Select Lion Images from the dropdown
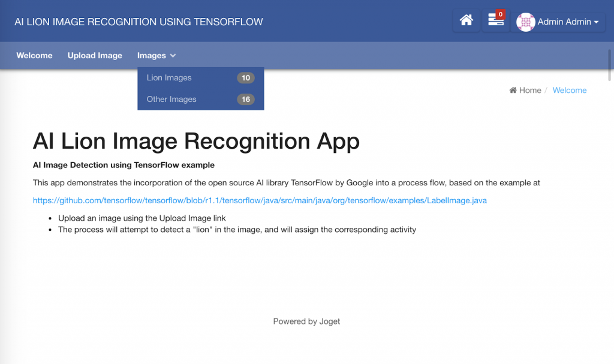The image size is (614, 364). [x=200, y=77]
